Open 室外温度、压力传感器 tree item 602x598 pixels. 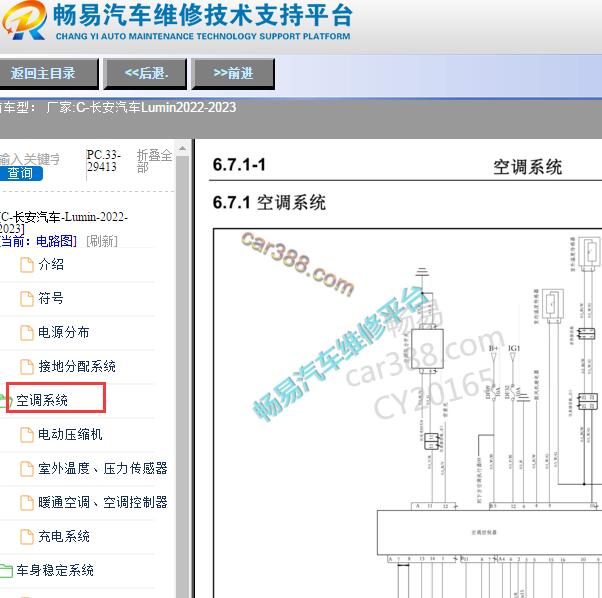pyautogui.click(x=103, y=468)
